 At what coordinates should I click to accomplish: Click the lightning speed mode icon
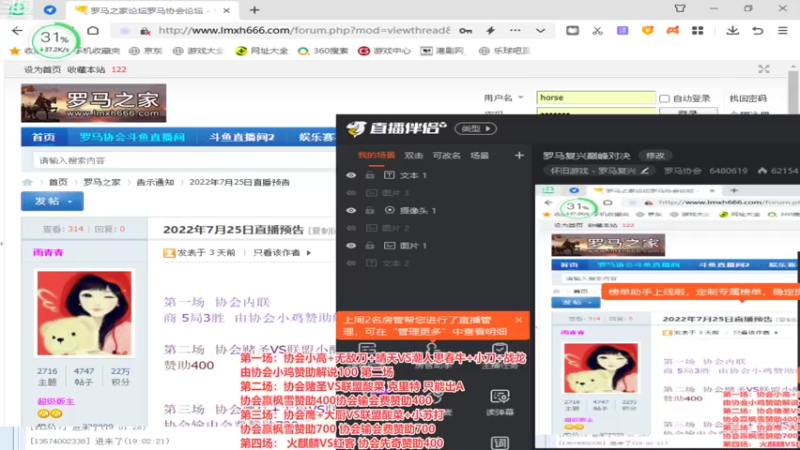(x=490, y=31)
